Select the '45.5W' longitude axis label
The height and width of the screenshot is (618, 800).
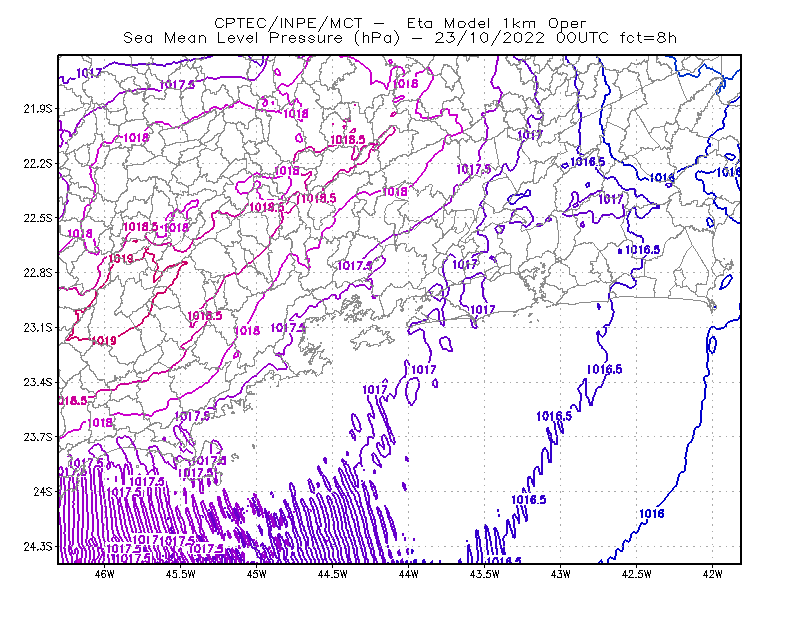(x=181, y=574)
